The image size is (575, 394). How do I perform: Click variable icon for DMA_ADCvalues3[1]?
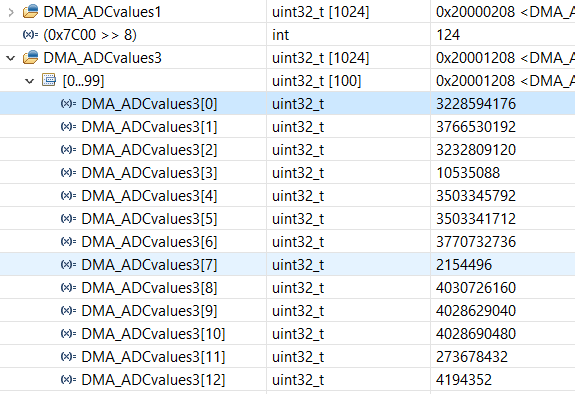click(68, 127)
